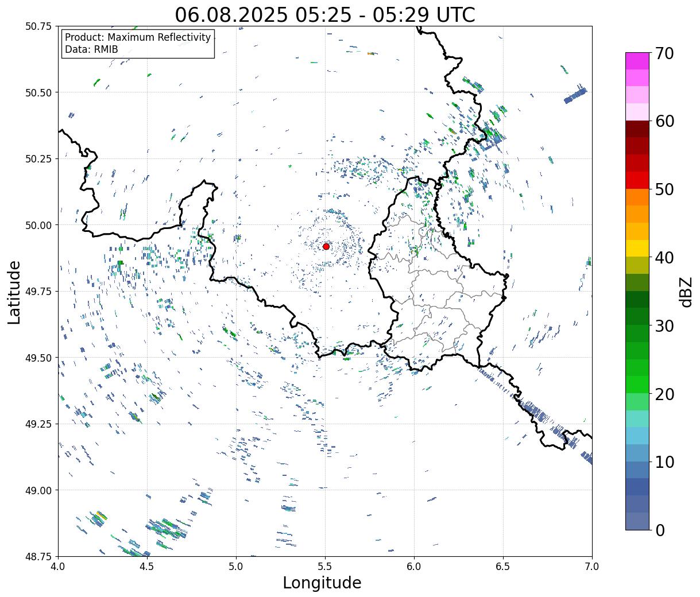Click the longitude tick label 7.0
The height and width of the screenshot is (597, 700).
click(592, 567)
